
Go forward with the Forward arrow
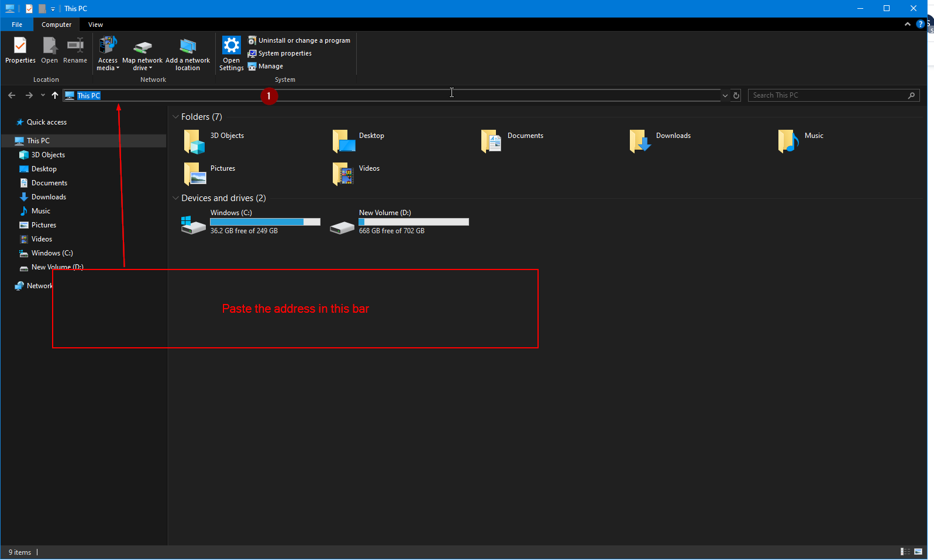(29, 95)
